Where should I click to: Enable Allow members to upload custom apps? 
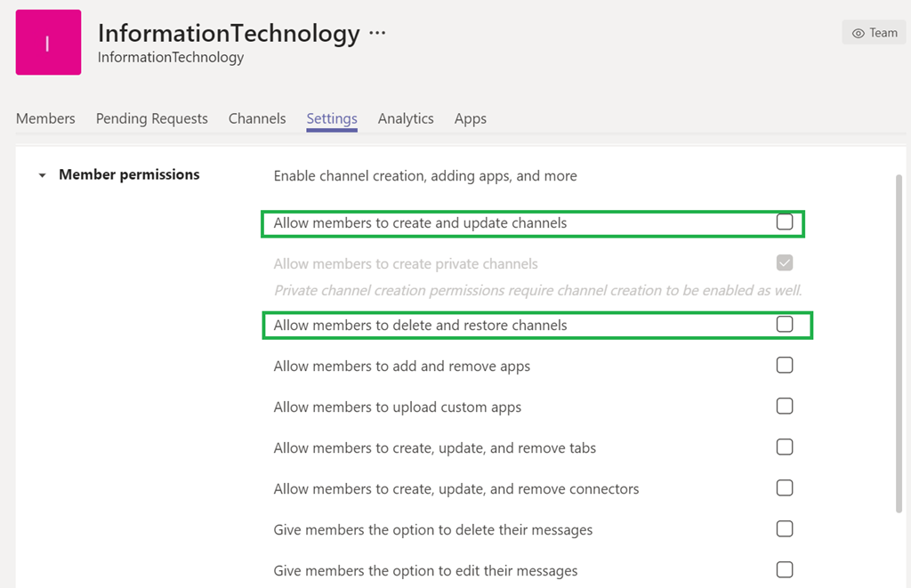click(785, 407)
